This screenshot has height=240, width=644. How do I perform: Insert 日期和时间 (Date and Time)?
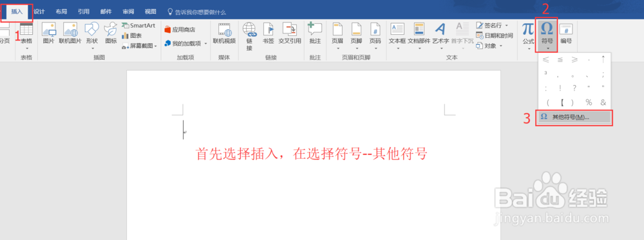pos(495,35)
